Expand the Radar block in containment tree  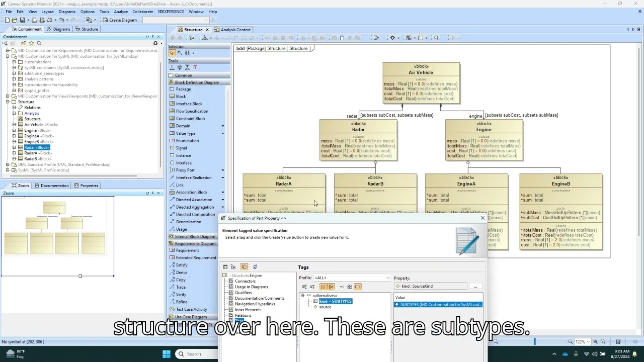pos(14,147)
